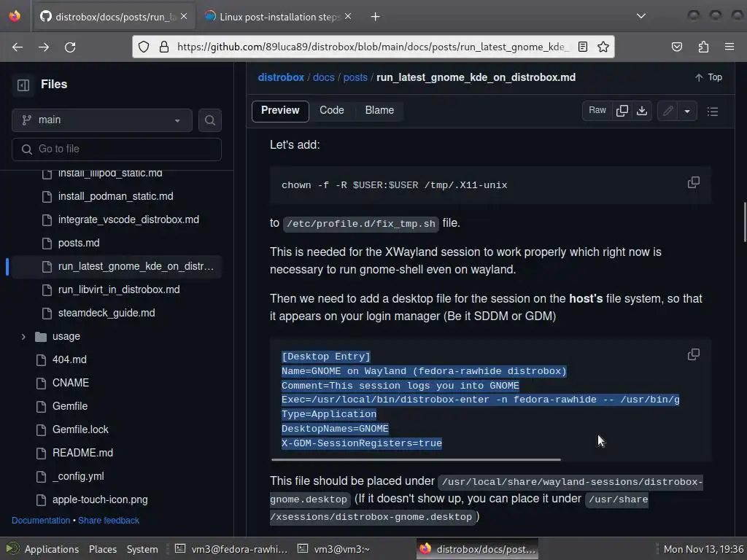Open the Places menu in the panel
The height and width of the screenshot is (560, 747).
pyautogui.click(x=102, y=549)
